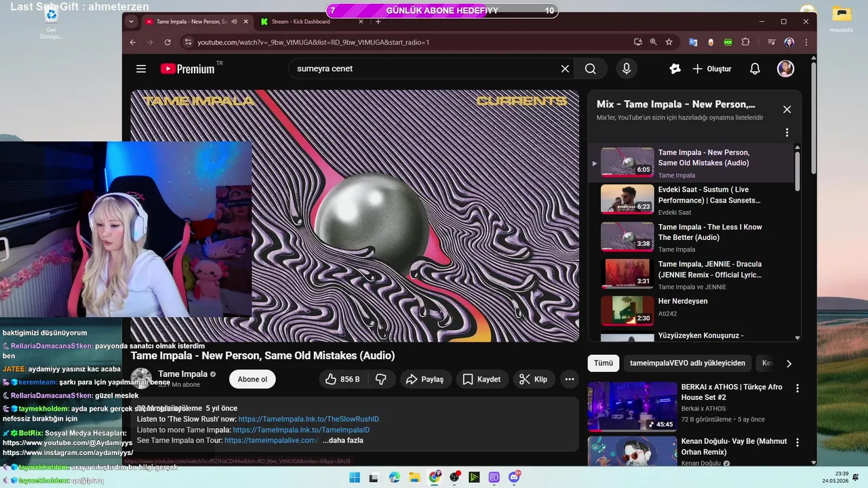Start voice search with the microphone icon
The width and height of the screenshot is (868, 488).
click(627, 68)
